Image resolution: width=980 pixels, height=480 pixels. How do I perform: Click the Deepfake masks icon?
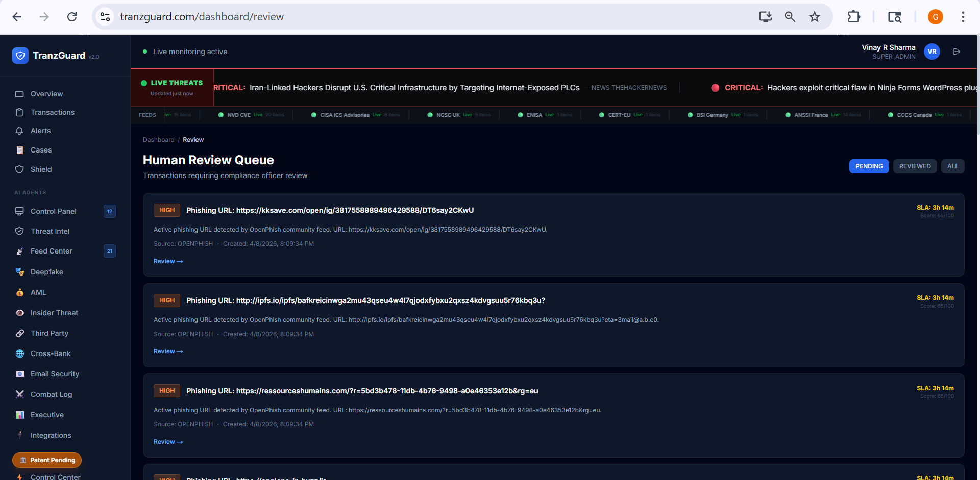[19, 272]
